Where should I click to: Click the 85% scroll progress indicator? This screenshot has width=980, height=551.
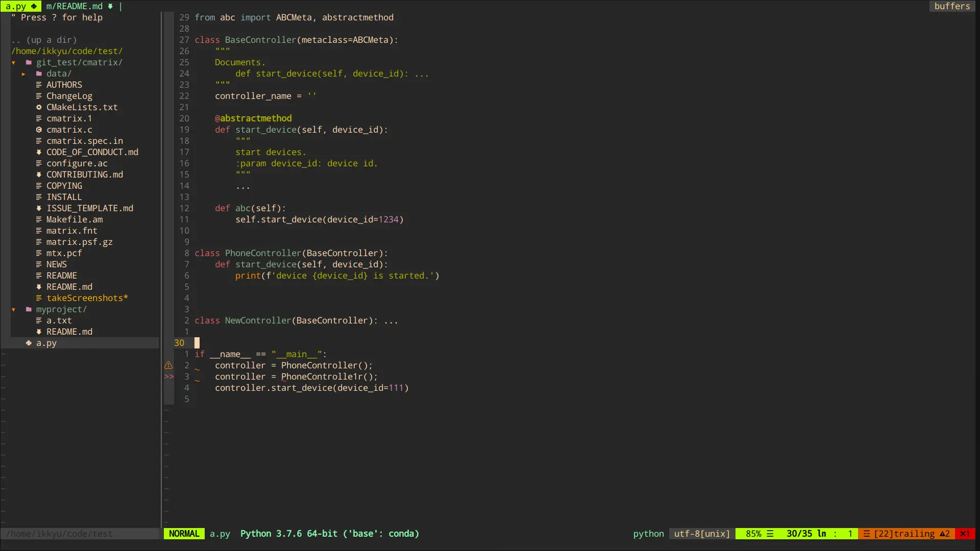coord(754,534)
